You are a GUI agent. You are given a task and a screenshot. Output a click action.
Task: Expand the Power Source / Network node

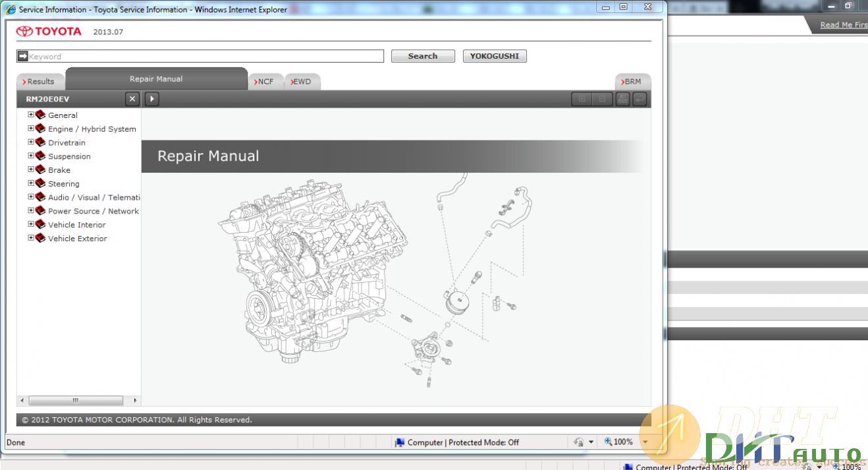point(30,211)
